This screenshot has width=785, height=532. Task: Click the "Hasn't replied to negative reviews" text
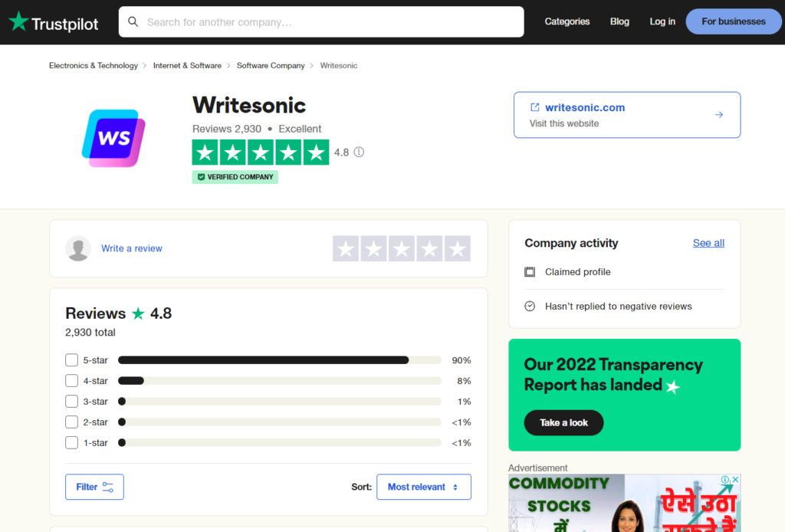[619, 307]
